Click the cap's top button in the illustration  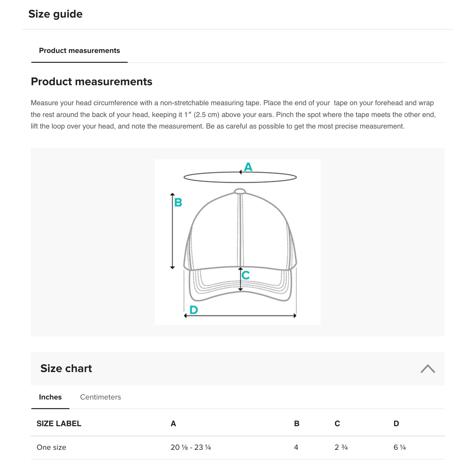pyautogui.click(x=240, y=191)
